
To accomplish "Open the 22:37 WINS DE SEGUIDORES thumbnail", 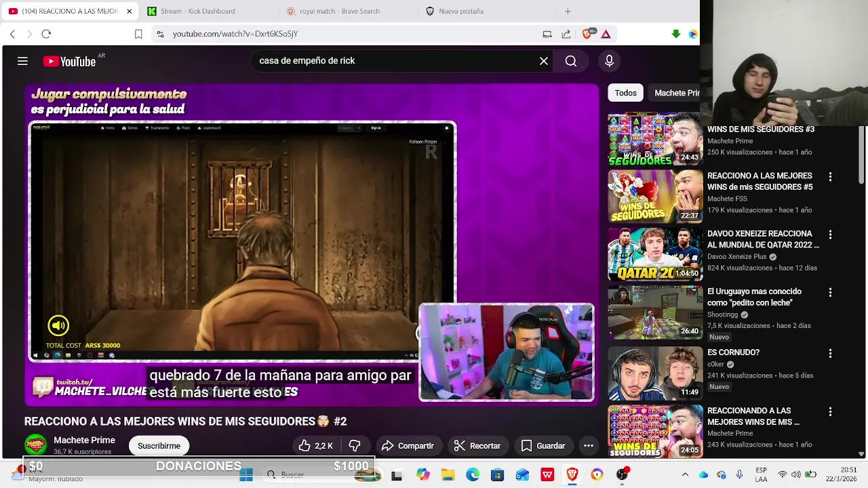I will (655, 197).
